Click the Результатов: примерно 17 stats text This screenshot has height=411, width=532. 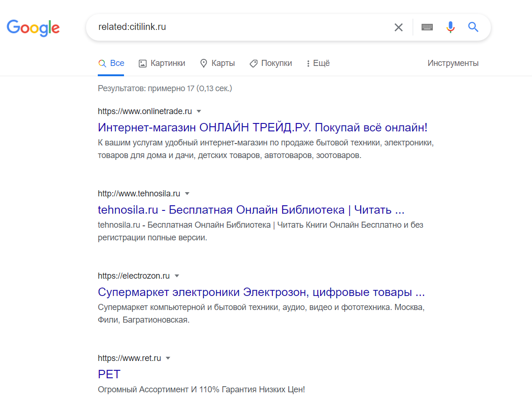click(165, 88)
